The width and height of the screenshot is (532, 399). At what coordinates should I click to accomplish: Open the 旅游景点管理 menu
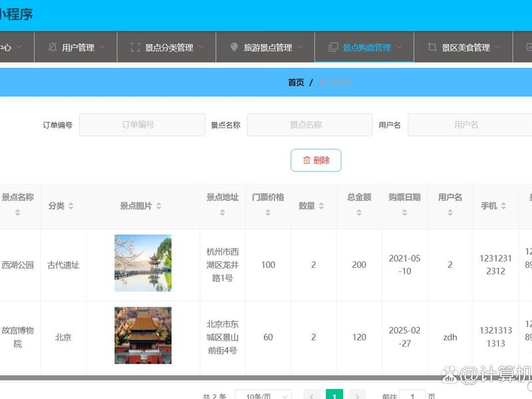click(x=265, y=47)
